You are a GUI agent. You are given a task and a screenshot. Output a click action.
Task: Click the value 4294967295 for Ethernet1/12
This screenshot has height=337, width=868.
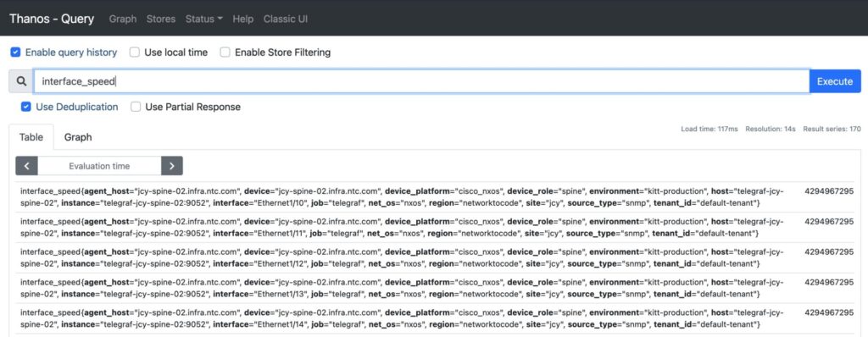(829, 251)
